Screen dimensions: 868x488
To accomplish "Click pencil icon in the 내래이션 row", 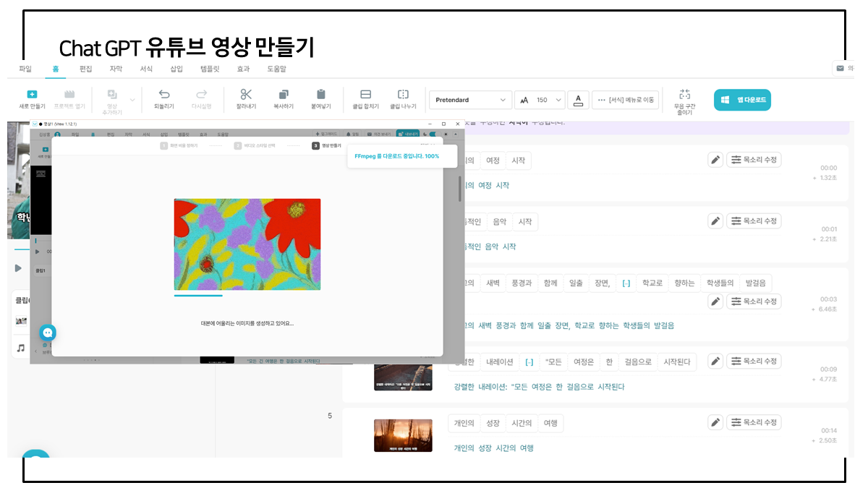I will click(715, 361).
